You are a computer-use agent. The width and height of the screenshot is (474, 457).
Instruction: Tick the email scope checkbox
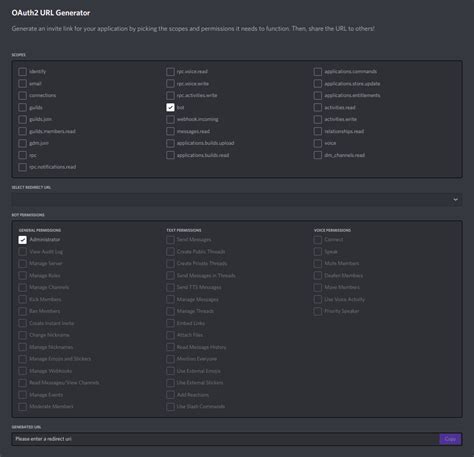(x=22, y=84)
